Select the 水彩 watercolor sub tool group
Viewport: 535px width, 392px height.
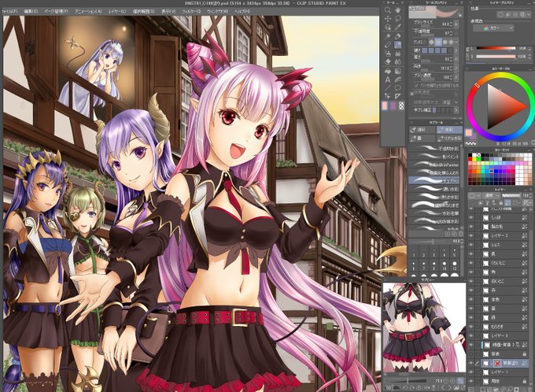449,130
